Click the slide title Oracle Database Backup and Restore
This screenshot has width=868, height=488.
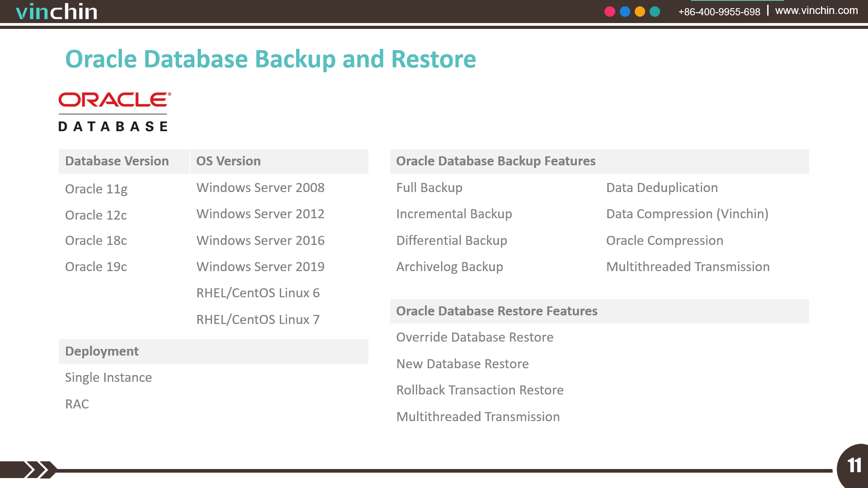[270, 59]
